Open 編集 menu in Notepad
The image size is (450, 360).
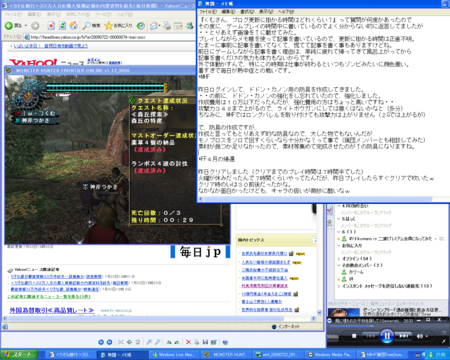pos(228,12)
